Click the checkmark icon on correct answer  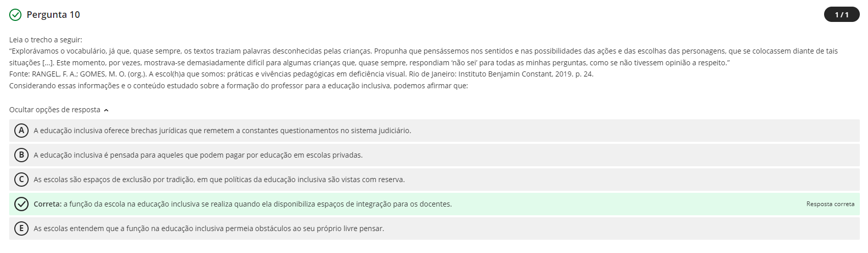(x=21, y=204)
